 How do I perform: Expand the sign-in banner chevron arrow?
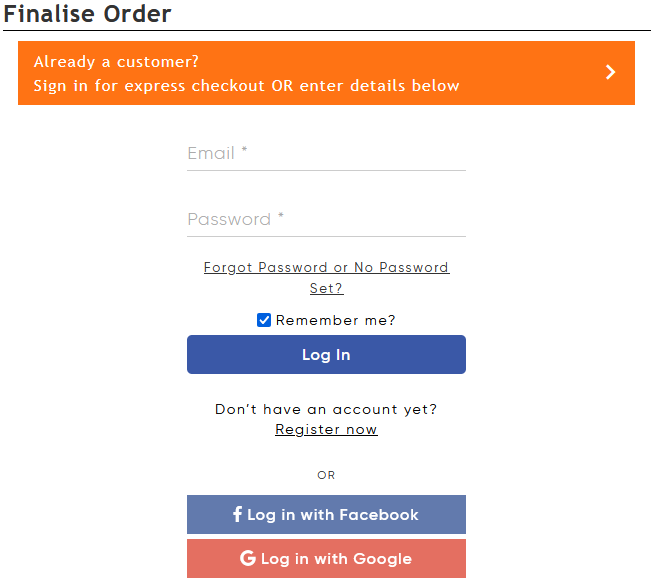coord(611,72)
